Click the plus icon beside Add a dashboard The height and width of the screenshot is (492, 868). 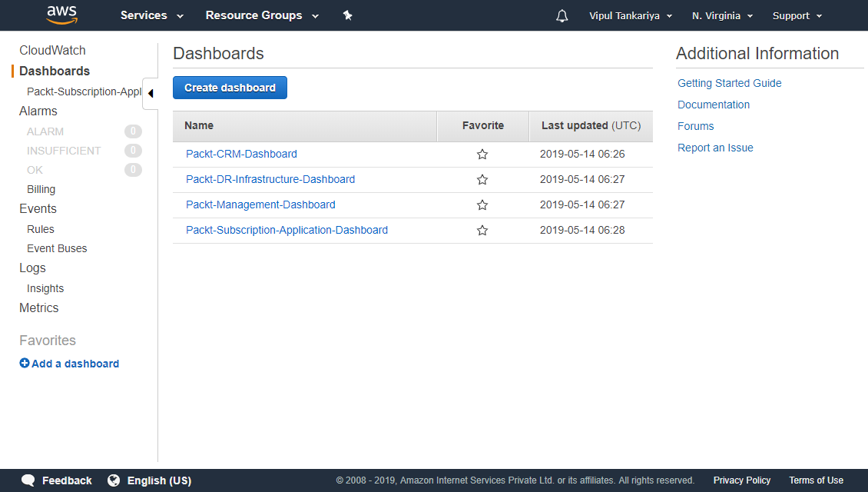pos(25,363)
